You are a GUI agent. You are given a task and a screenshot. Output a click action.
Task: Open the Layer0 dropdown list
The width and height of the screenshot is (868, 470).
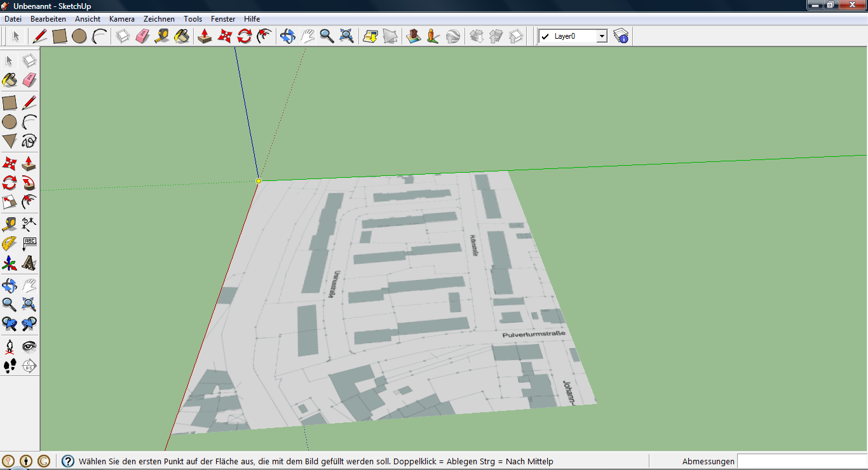pyautogui.click(x=602, y=36)
